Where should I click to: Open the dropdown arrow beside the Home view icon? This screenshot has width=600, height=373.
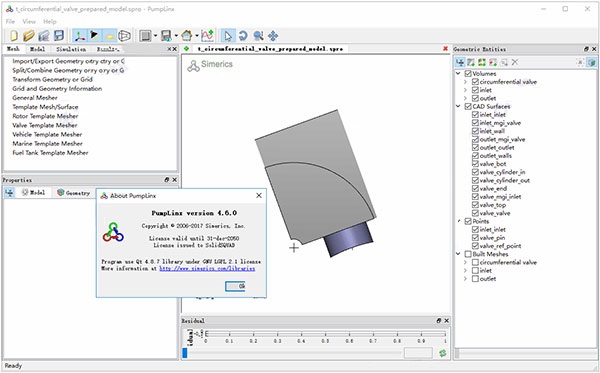click(x=197, y=36)
